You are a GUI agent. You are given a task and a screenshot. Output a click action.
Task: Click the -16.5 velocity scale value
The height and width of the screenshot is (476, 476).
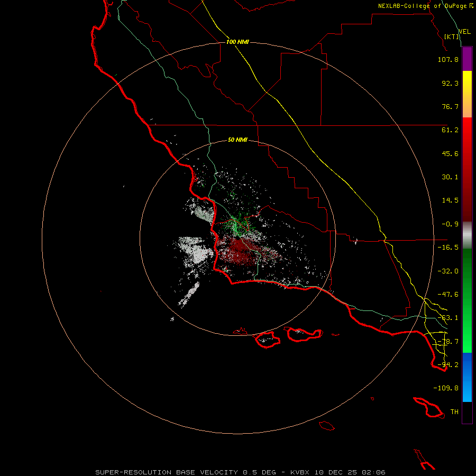coord(448,248)
